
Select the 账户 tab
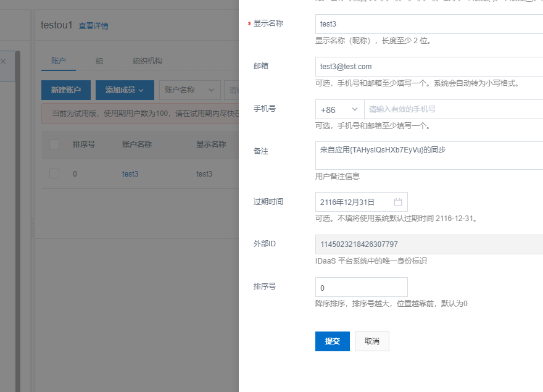[x=59, y=61]
